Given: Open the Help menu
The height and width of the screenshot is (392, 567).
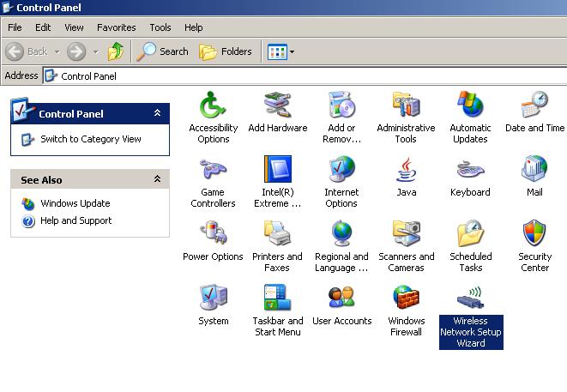Looking at the screenshot, I should coord(194,27).
